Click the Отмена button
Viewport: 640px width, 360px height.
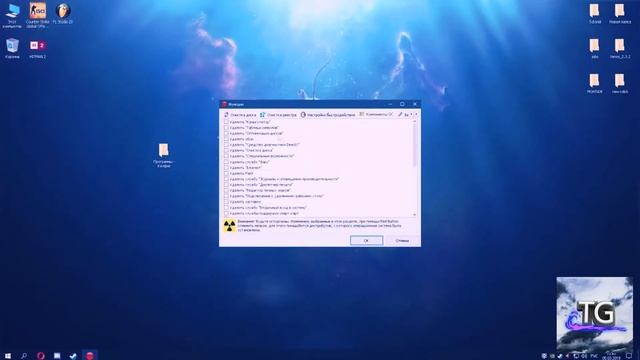(x=402, y=240)
